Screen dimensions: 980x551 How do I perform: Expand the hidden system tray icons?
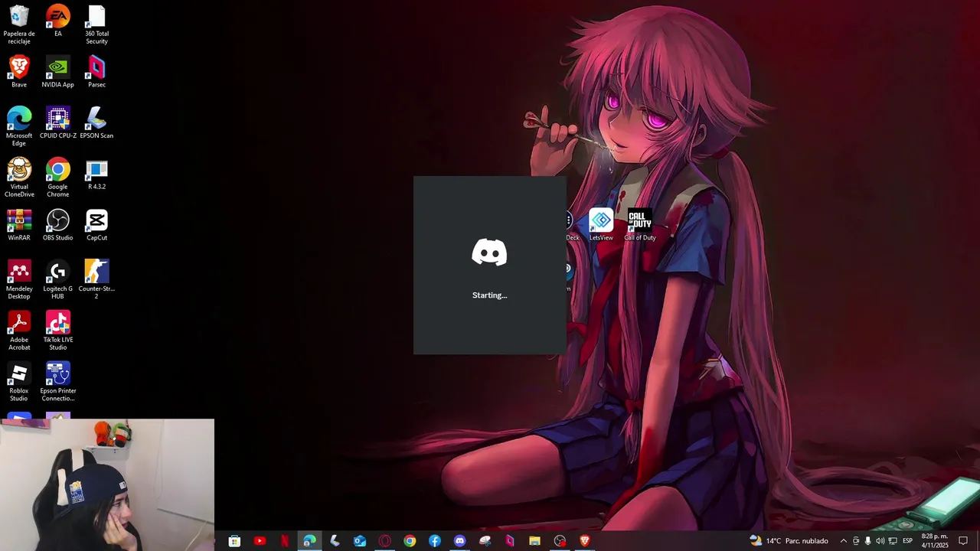coord(844,541)
